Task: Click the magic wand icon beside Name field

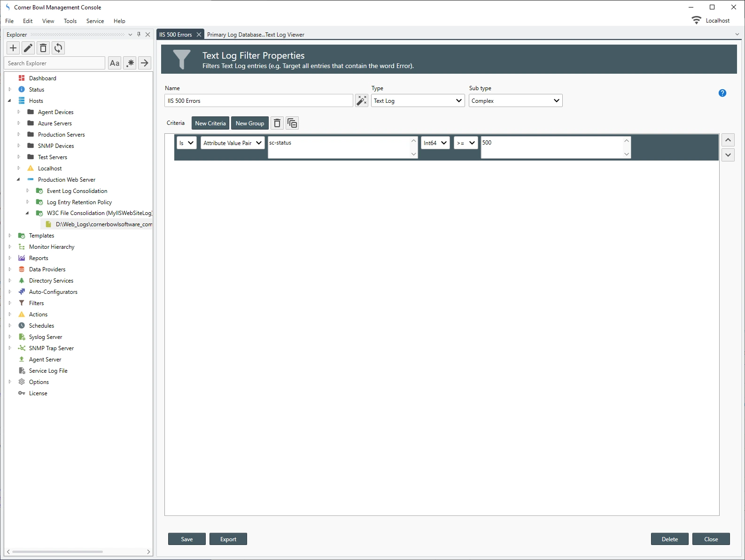Action: pyautogui.click(x=361, y=101)
